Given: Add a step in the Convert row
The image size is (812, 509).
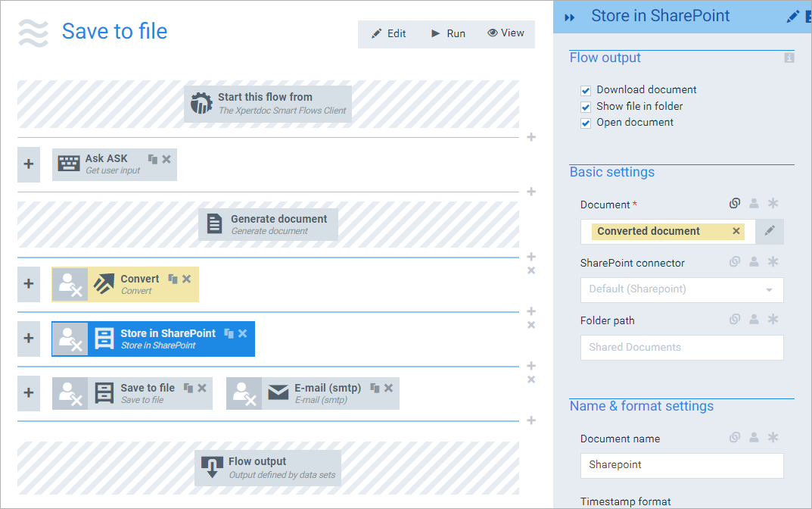Looking at the screenshot, I should tap(29, 284).
